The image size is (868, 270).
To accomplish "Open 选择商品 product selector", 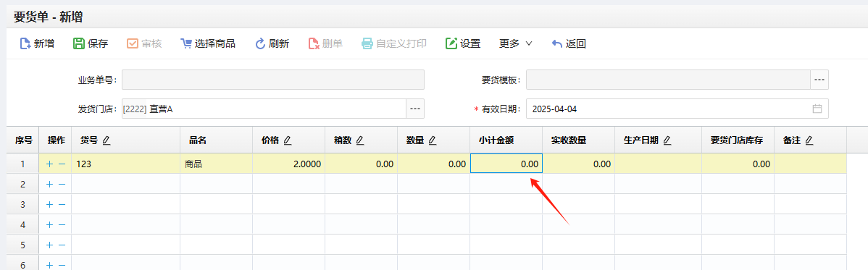I will [208, 43].
